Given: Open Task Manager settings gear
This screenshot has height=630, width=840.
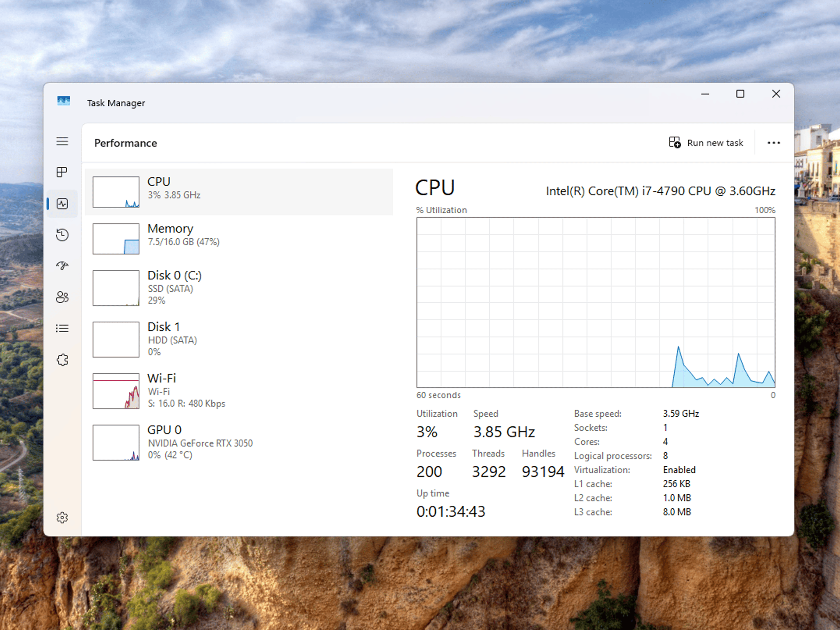Looking at the screenshot, I should tap(62, 518).
